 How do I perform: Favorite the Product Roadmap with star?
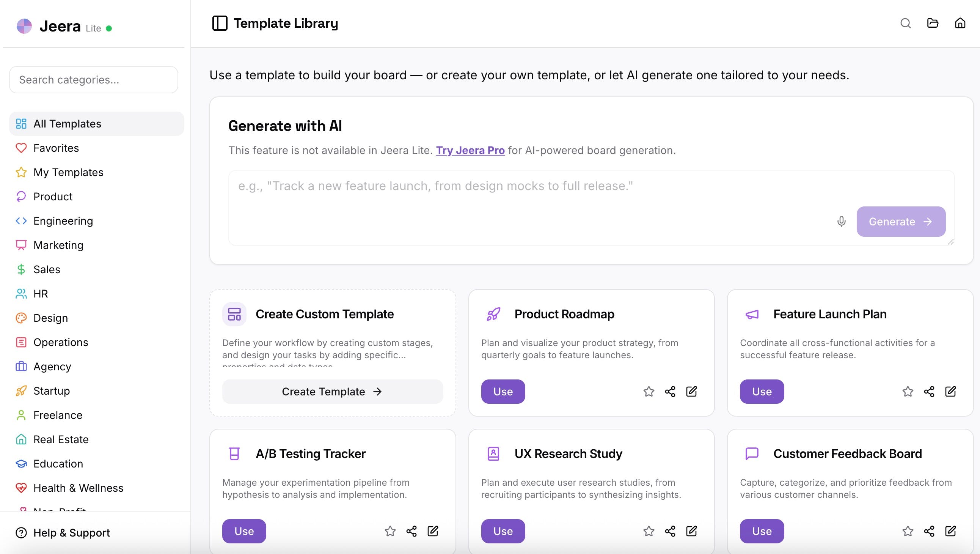click(649, 392)
